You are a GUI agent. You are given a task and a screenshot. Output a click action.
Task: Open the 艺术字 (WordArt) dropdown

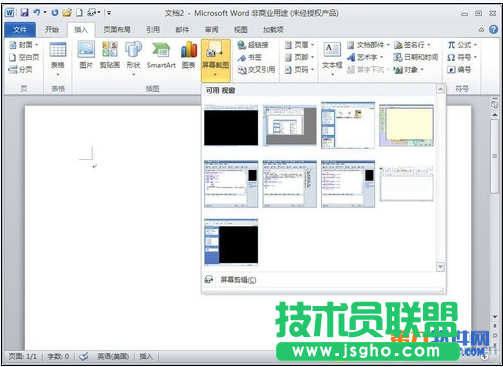click(x=365, y=57)
